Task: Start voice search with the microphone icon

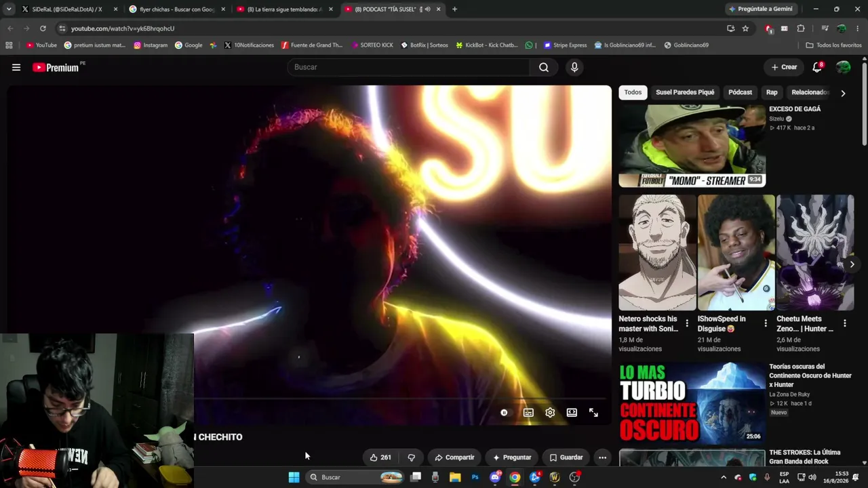Action: pos(574,67)
